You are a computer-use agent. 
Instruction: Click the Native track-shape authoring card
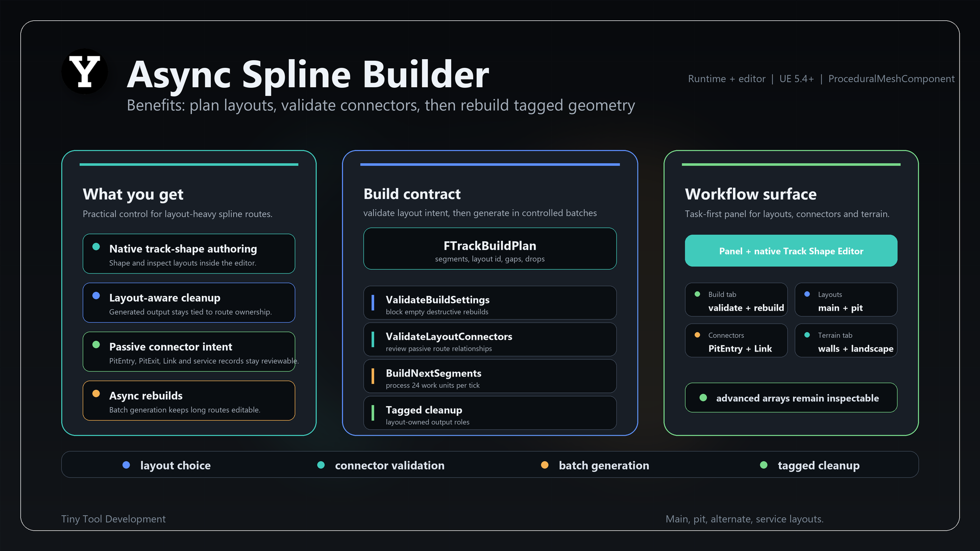[x=189, y=254]
